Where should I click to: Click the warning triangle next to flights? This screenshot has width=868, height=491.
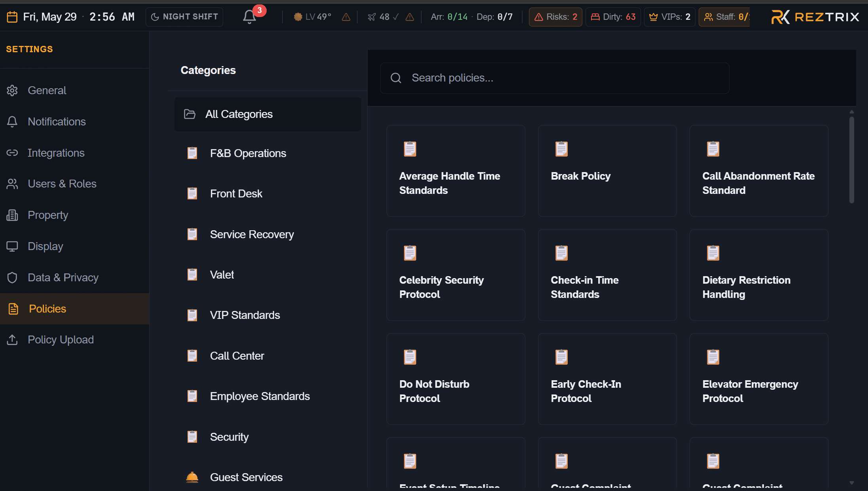[x=410, y=17]
